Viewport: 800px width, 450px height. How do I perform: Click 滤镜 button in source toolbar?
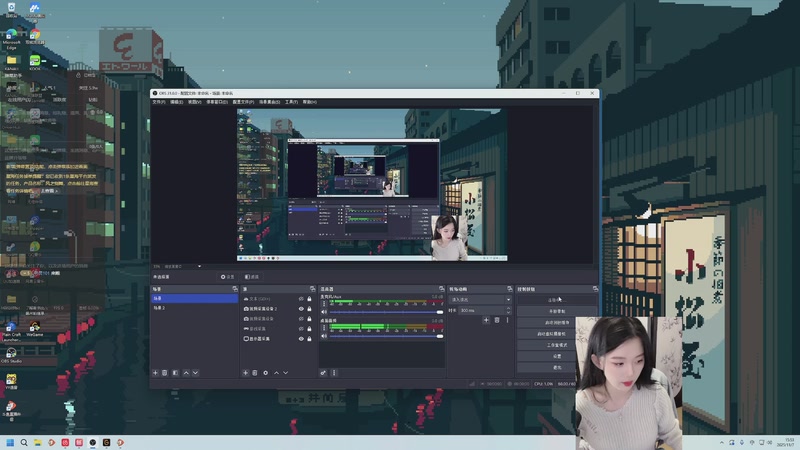pyautogui.click(x=252, y=277)
